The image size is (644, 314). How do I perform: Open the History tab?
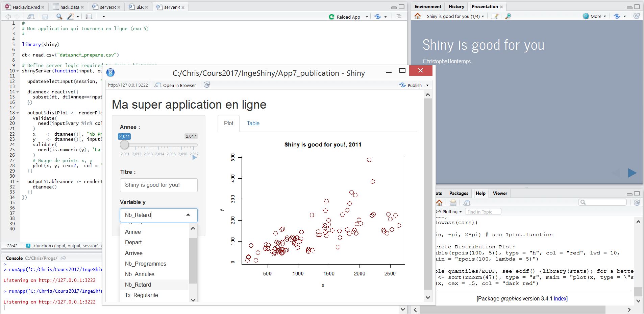coord(456,6)
